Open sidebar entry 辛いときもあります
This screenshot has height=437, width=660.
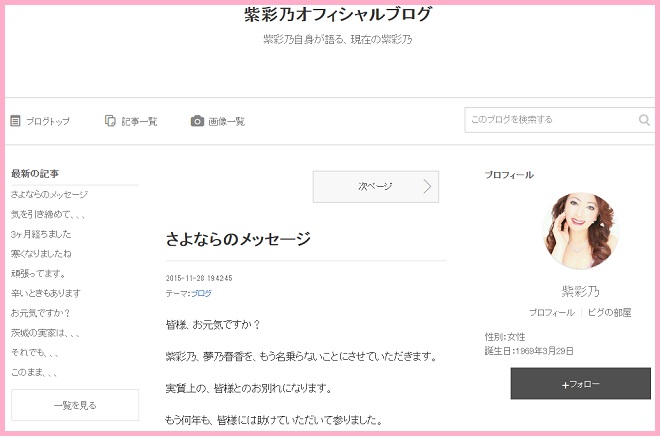(x=45, y=293)
